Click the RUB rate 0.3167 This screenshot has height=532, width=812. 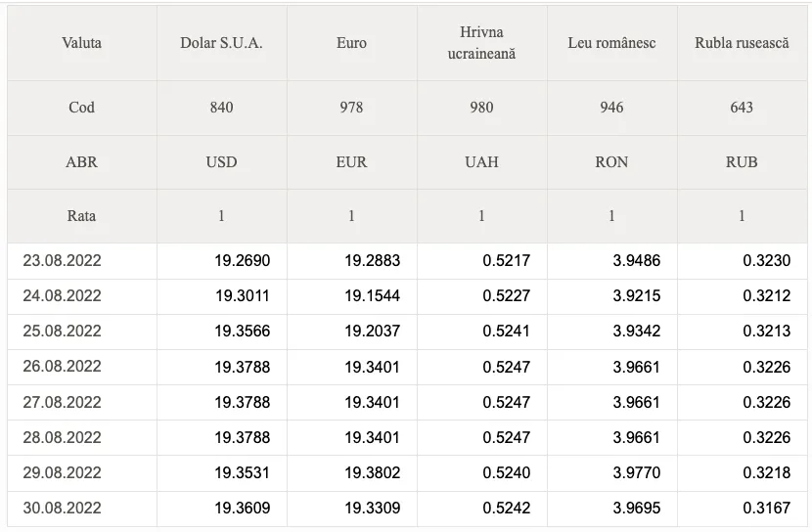click(x=766, y=508)
